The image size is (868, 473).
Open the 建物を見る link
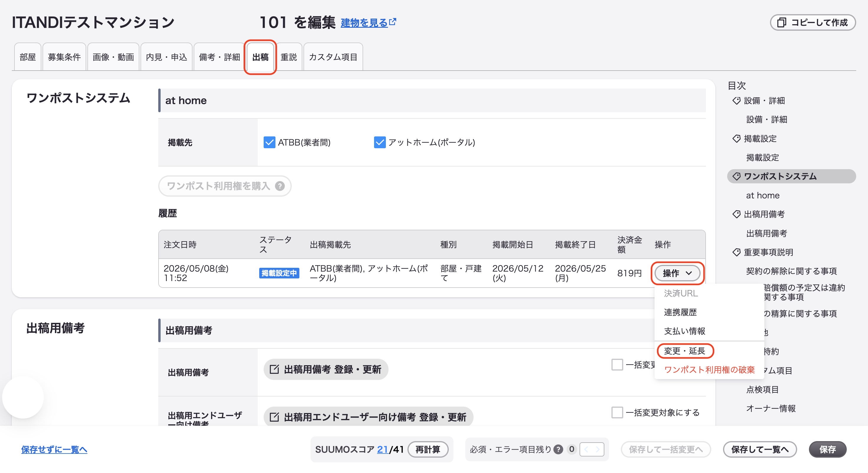point(368,22)
